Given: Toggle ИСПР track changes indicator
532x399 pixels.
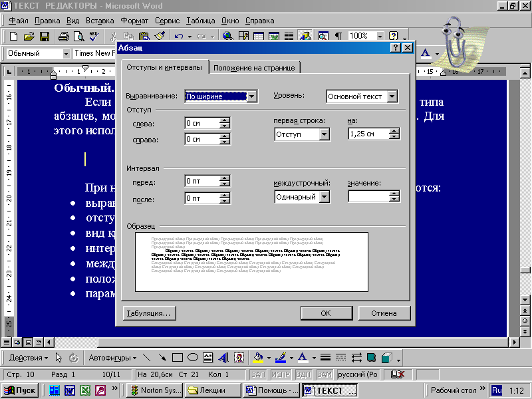Looking at the screenshot, I should [281, 374].
